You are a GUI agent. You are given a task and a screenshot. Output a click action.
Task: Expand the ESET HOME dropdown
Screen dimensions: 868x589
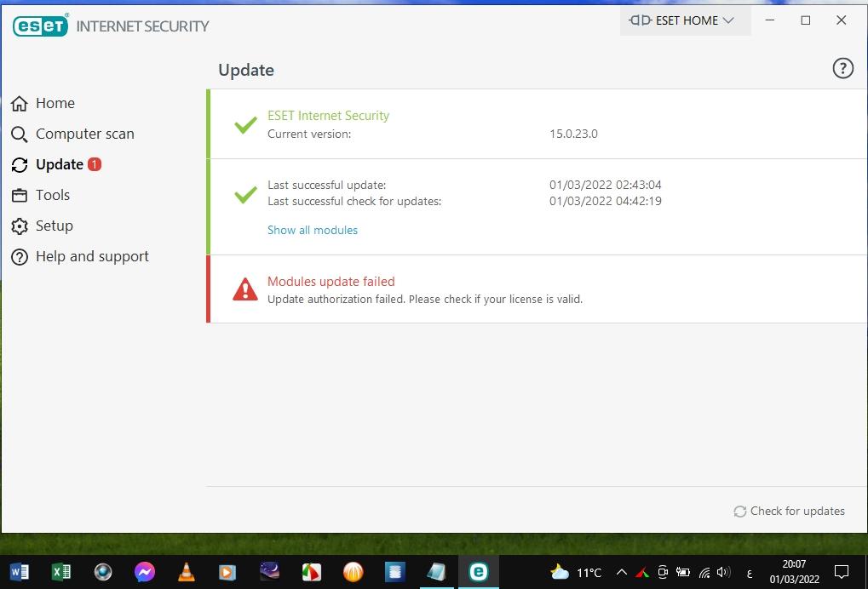tap(685, 20)
